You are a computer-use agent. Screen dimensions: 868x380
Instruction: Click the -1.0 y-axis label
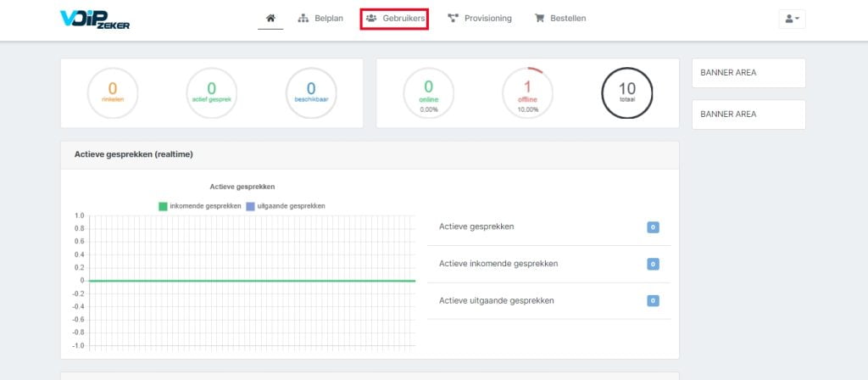78,346
